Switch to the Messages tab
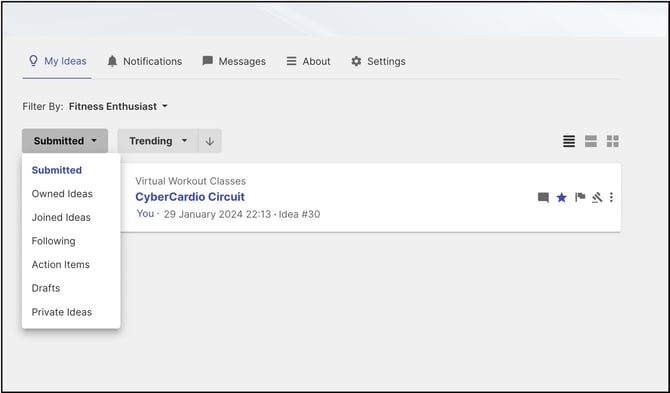 click(x=234, y=61)
